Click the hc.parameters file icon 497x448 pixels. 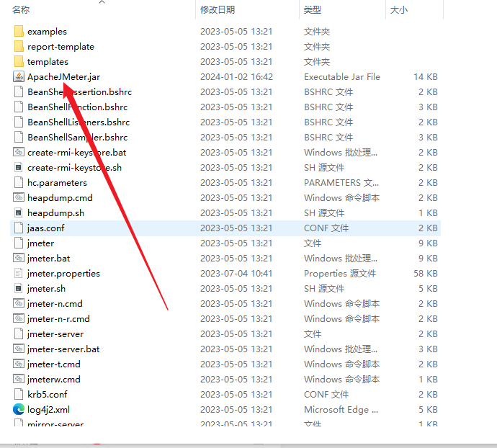click(19, 183)
